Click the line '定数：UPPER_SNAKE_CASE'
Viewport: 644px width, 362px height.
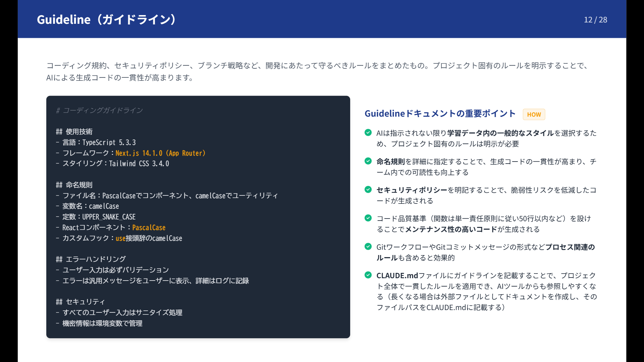click(96, 217)
